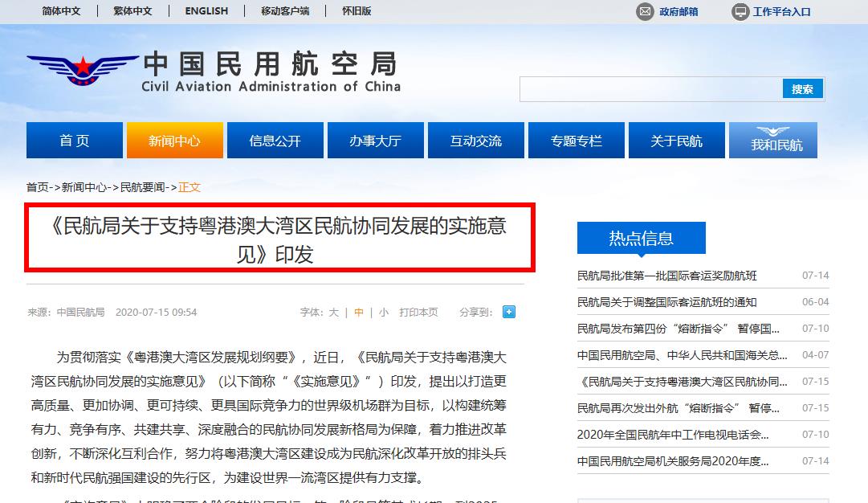This screenshot has height=503, width=868.
Task: Click the date 04-07 in hot news
Action: point(816,355)
